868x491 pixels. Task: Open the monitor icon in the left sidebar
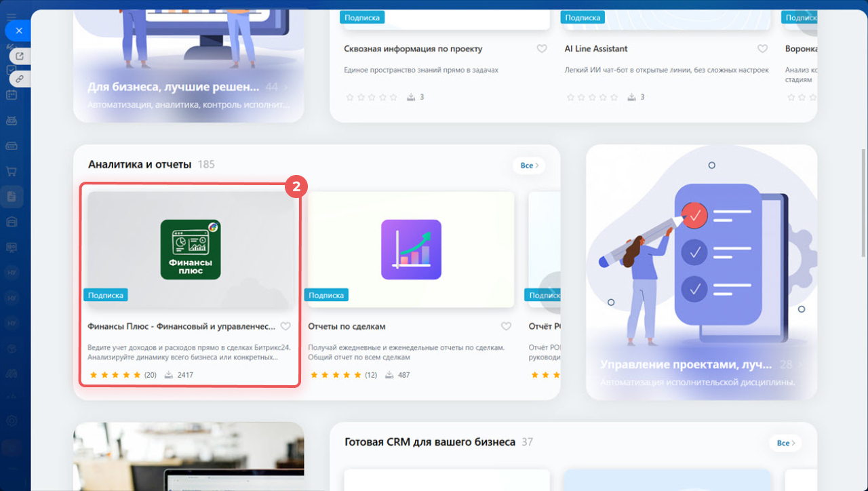(12, 248)
